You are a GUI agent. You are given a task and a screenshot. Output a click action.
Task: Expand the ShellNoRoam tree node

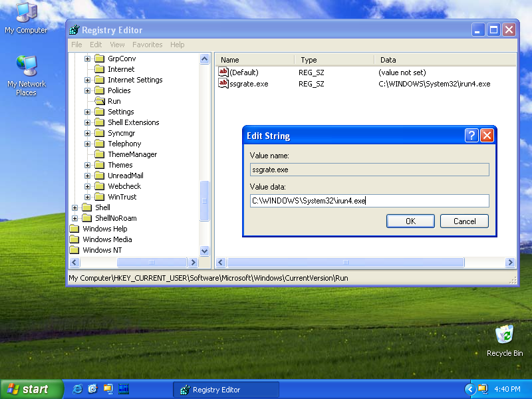[74, 218]
